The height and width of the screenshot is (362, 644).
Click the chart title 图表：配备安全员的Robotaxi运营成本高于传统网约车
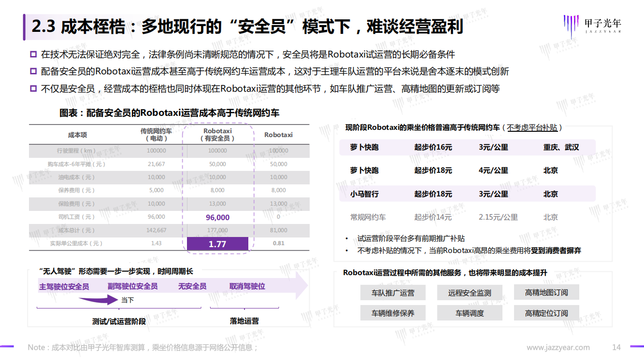[169, 113]
